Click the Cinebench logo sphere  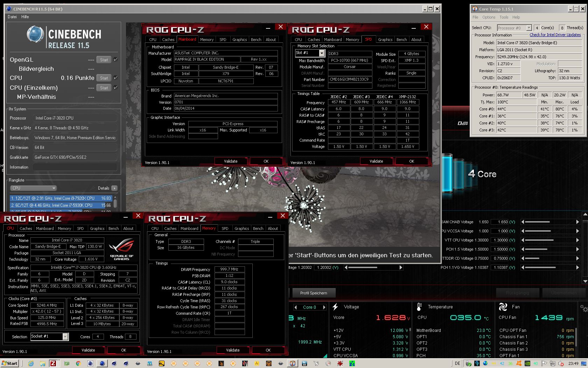click(x=35, y=34)
